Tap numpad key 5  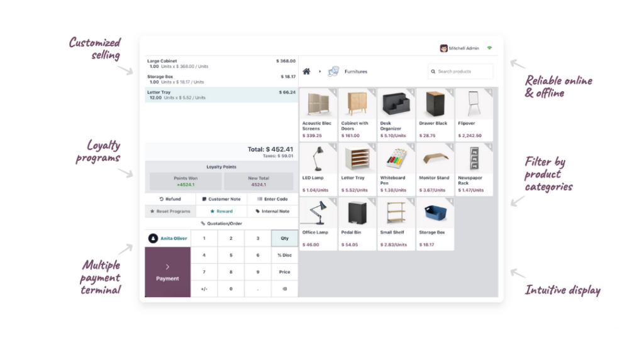[x=231, y=255]
